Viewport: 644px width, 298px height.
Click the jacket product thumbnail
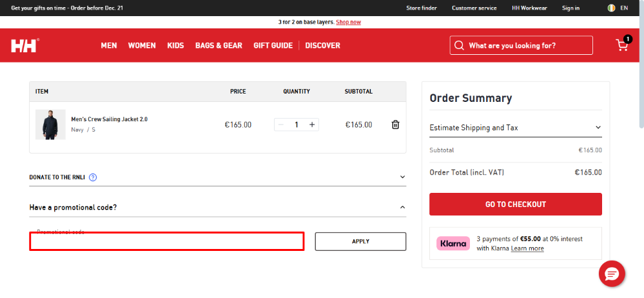pos(50,124)
